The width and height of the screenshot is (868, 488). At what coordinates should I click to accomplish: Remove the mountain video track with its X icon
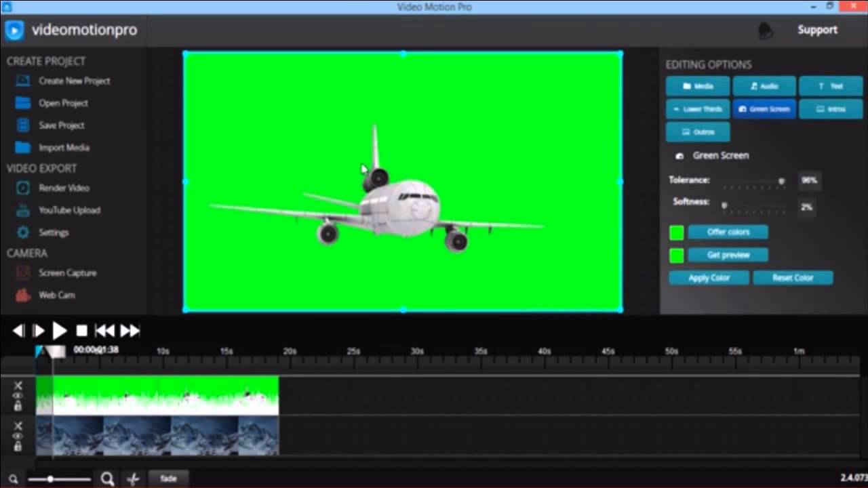18,426
